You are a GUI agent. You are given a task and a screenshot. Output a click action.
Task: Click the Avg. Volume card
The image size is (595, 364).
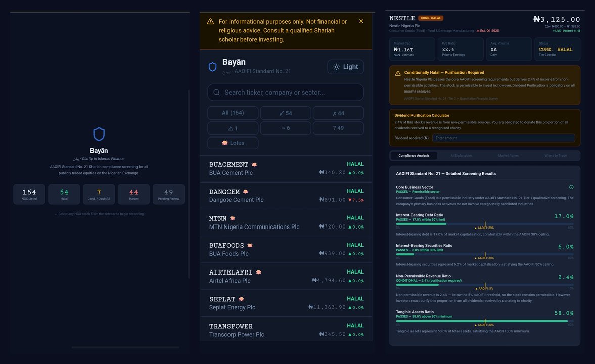pyautogui.click(x=509, y=49)
